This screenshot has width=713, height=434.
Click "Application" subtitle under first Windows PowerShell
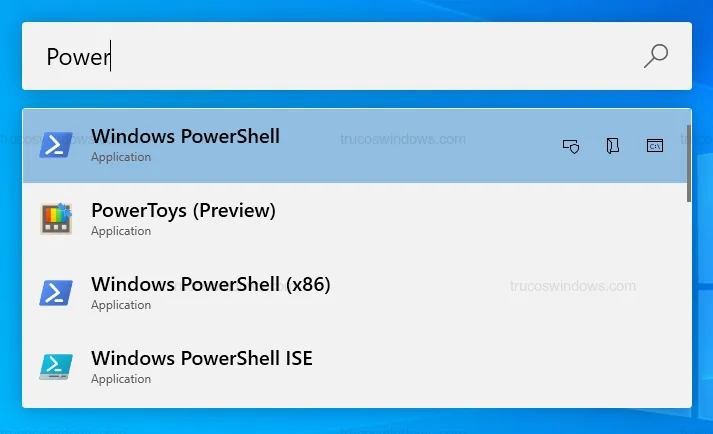[121, 157]
